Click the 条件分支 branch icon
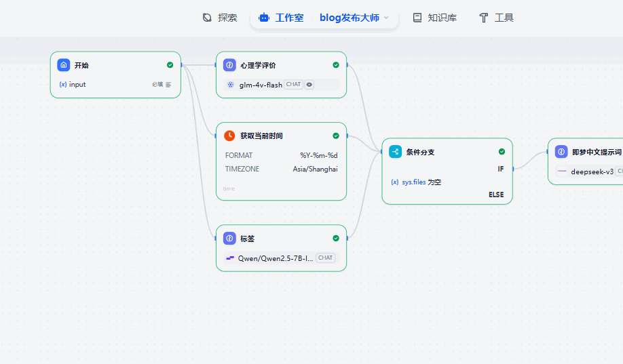623x364 pixels. (396, 152)
